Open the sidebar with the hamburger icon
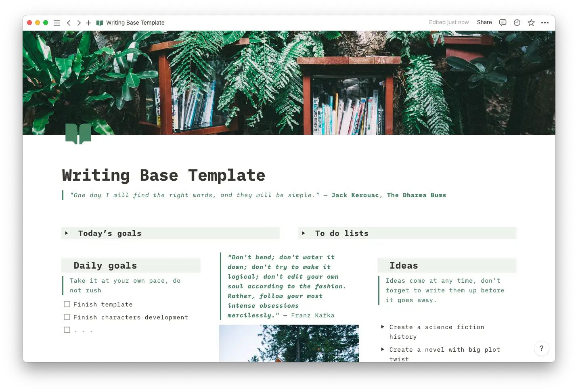The image size is (578, 392). [x=57, y=23]
